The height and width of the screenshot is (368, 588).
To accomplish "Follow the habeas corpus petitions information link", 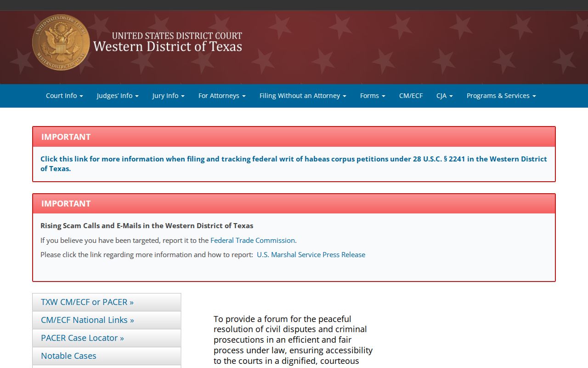I will 294,164.
